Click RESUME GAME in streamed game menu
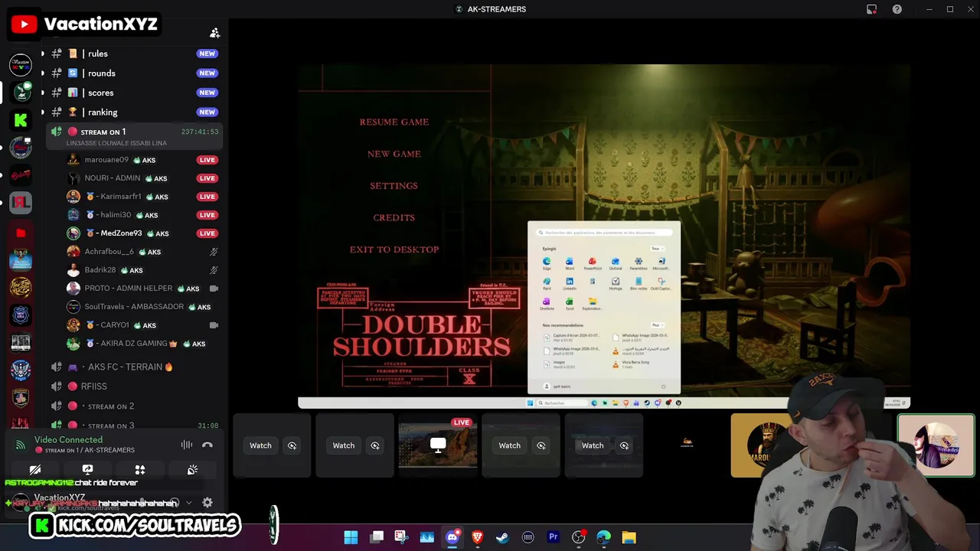Image resolution: width=980 pixels, height=551 pixels. coord(394,122)
